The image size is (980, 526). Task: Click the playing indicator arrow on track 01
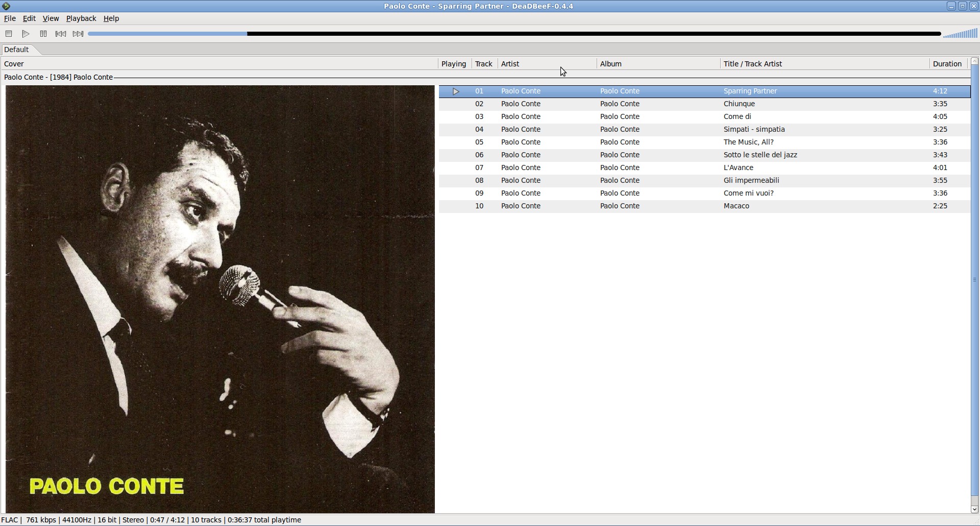(x=456, y=91)
